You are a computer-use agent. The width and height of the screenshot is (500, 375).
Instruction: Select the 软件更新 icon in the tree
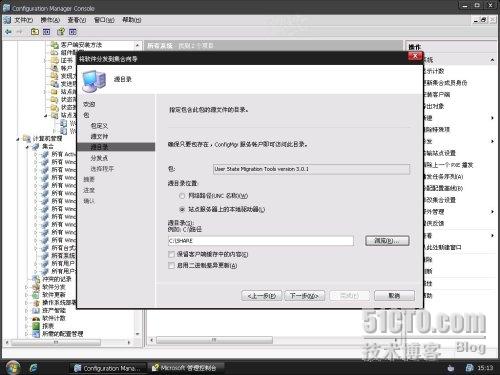point(36,295)
